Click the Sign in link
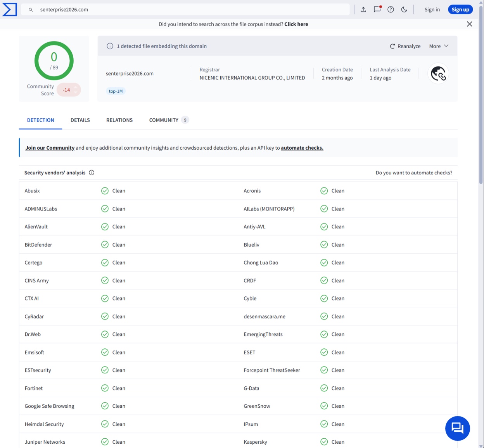 click(432, 10)
